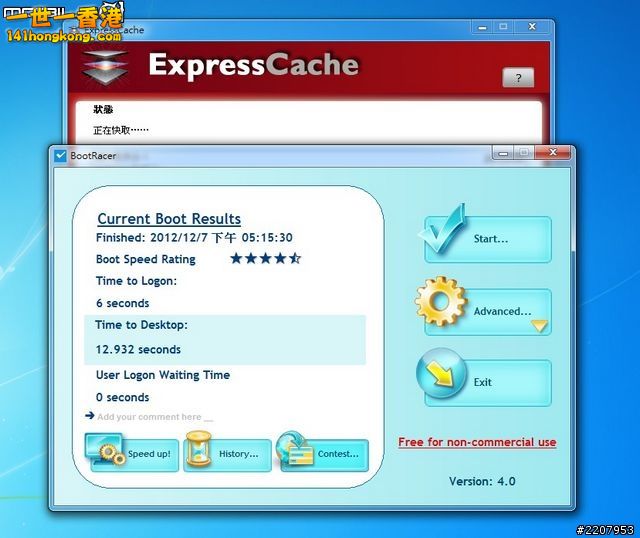
Task: Expand the Advanced dropdown arrow
Action: [x=539, y=325]
